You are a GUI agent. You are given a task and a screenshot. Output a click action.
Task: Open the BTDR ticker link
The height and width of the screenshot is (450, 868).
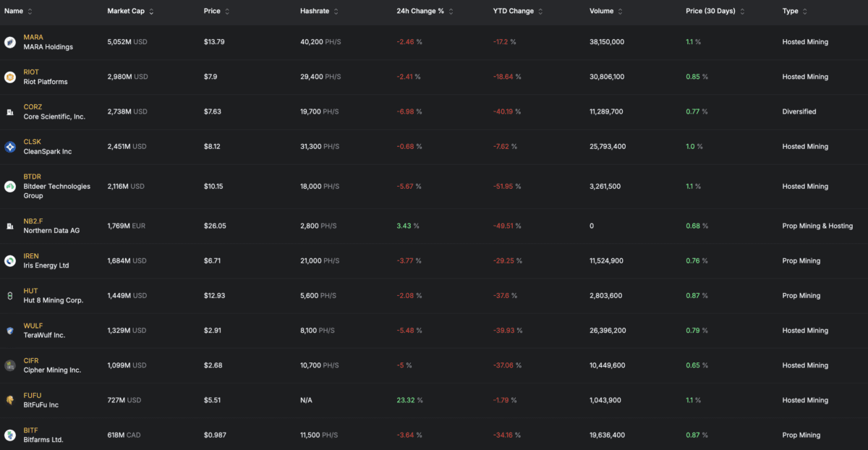click(x=33, y=177)
